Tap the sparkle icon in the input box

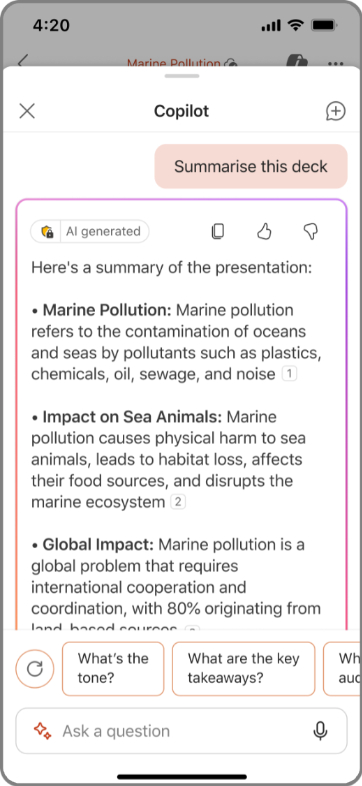click(43, 730)
